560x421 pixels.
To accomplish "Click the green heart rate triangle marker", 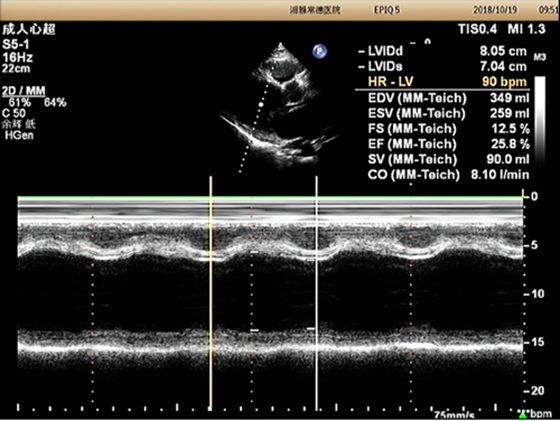I will pyautogui.click(x=523, y=415).
